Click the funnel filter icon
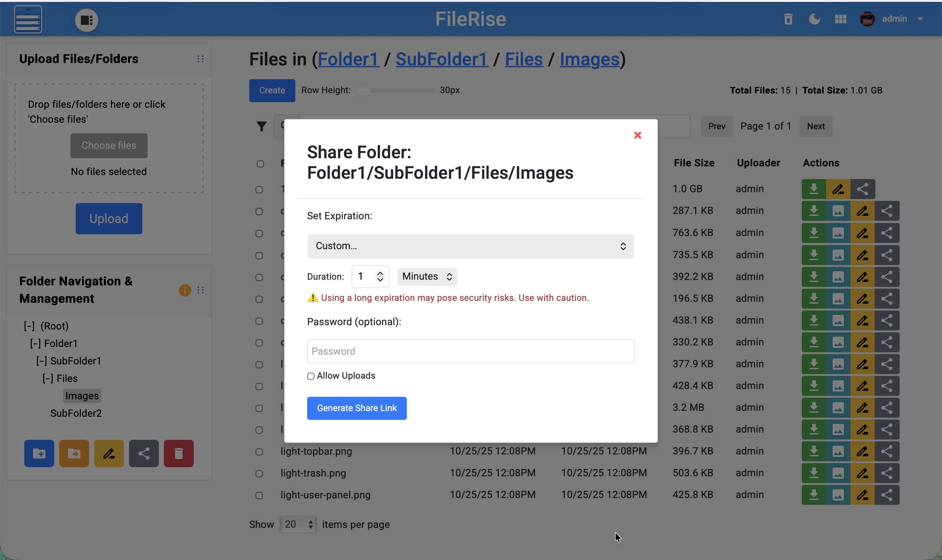The image size is (942, 560). click(x=261, y=126)
